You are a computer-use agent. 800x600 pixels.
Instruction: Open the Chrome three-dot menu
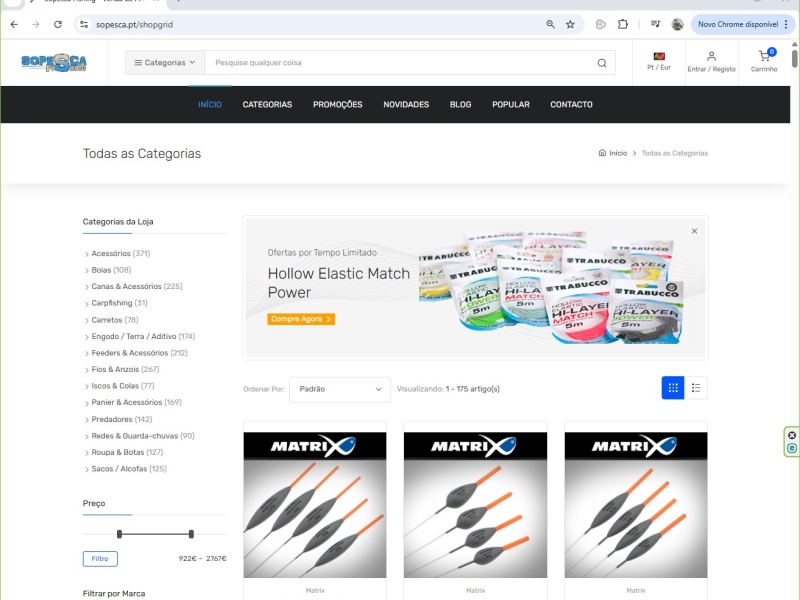tap(786, 24)
